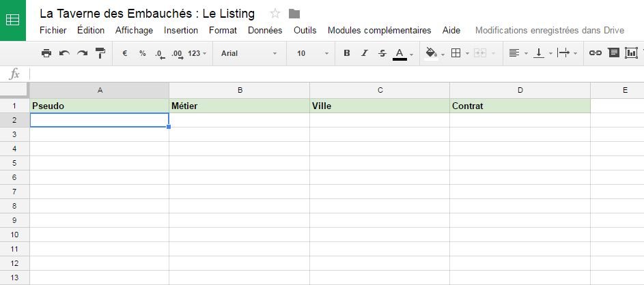The height and width of the screenshot is (285, 644).
Task: Insert a comment
Action: pyautogui.click(x=613, y=53)
